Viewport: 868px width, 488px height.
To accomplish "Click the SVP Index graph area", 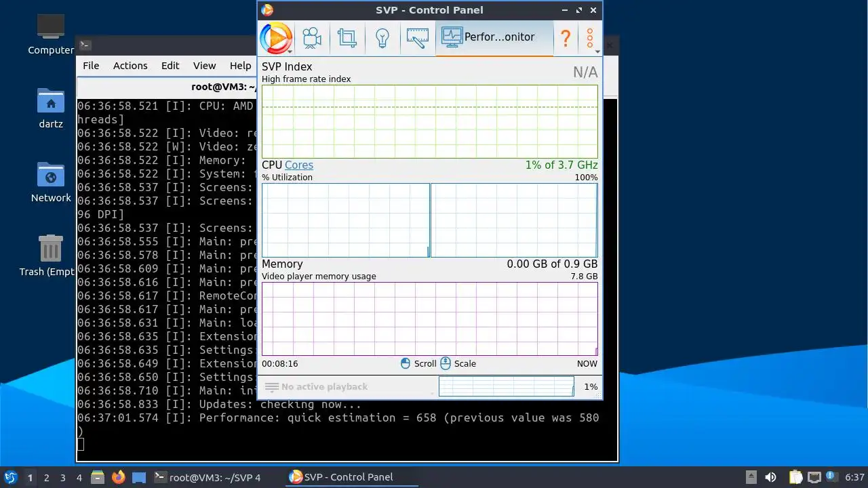I will pyautogui.click(x=430, y=122).
